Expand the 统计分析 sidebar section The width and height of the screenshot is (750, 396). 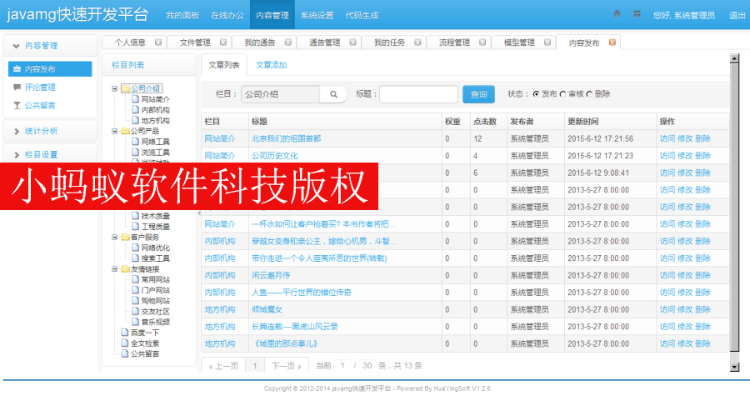(x=50, y=131)
